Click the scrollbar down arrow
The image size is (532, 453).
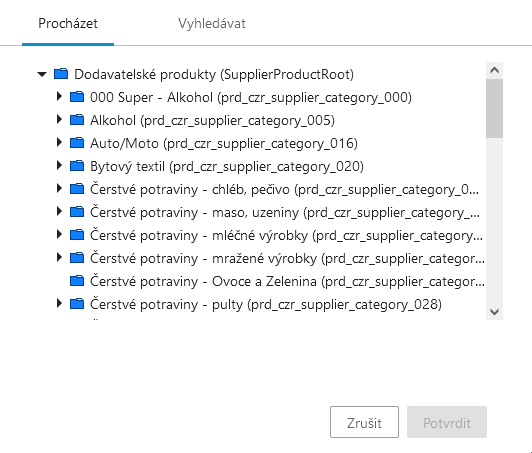pyautogui.click(x=494, y=312)
